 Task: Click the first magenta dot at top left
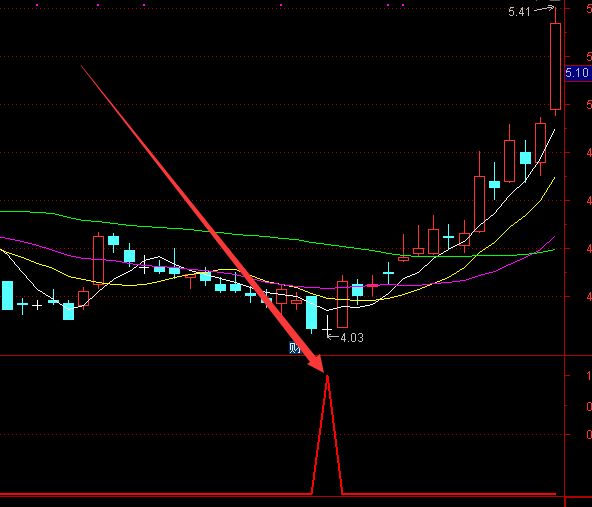point(37,5)
